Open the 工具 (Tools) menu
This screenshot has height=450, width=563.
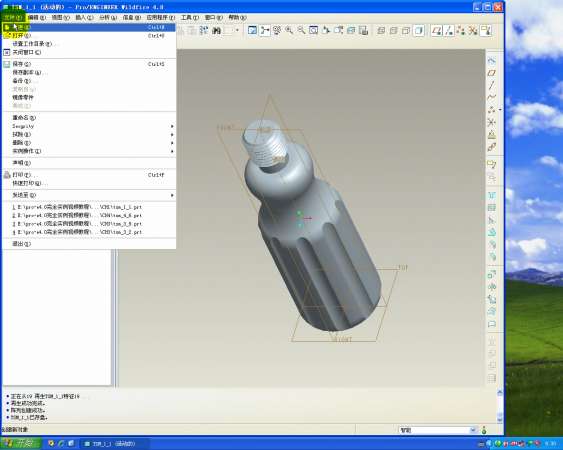(x=190, y=17)
